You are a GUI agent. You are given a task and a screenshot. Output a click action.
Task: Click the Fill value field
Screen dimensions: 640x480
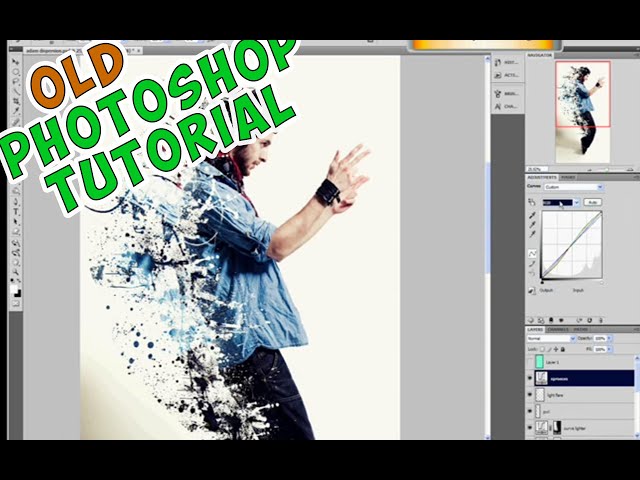(x=600, y=349)
